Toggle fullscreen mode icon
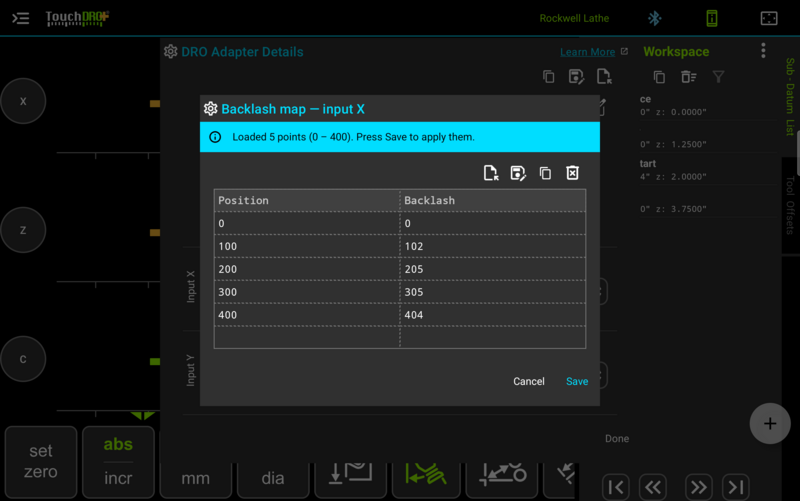 tap(769, 18)
